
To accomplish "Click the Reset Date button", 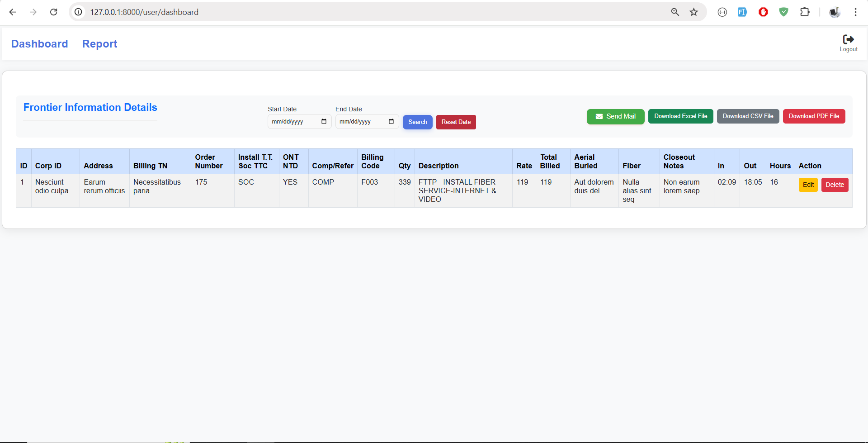I will click(x=456, y=122).
